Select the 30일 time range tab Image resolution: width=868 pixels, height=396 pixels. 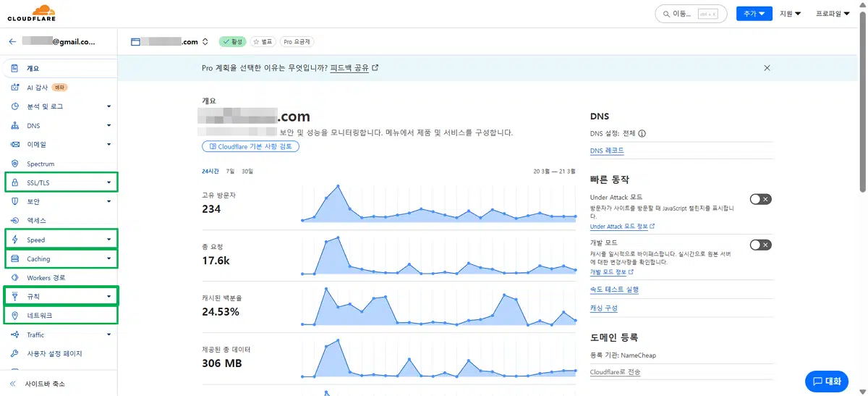pos(247,172)
